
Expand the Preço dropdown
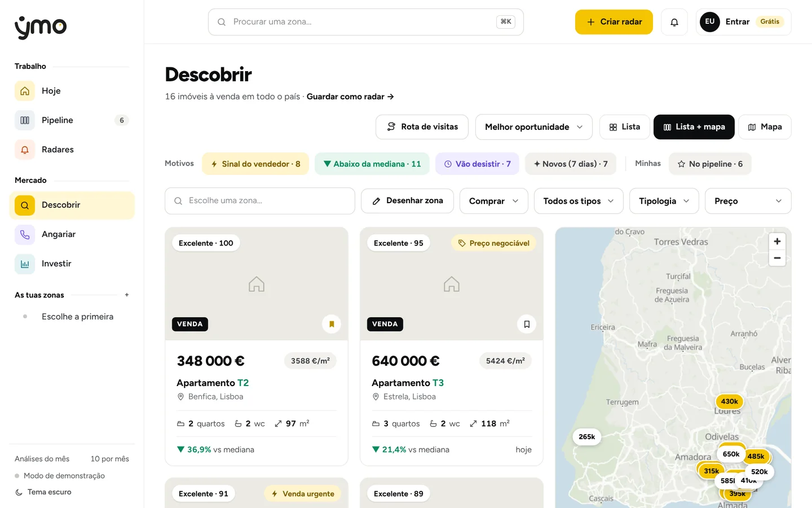pyautogui.click(x=748, y=201)
